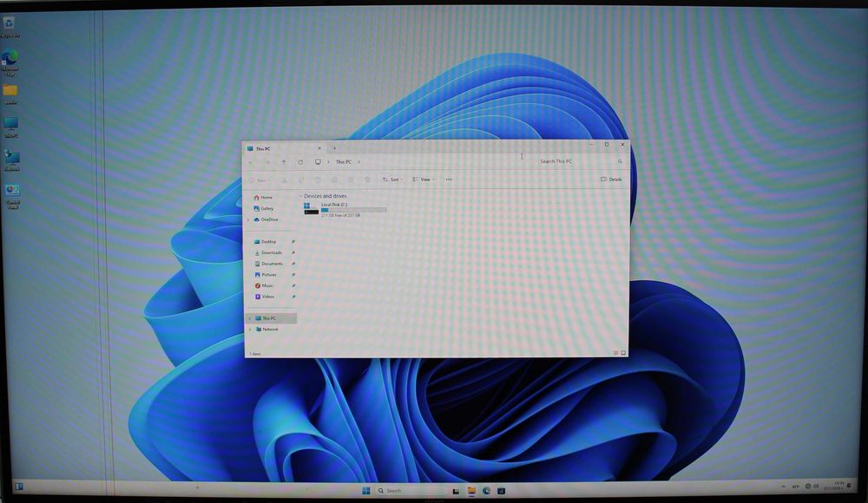Open Task View from taskbar

(x=456, y=491)
